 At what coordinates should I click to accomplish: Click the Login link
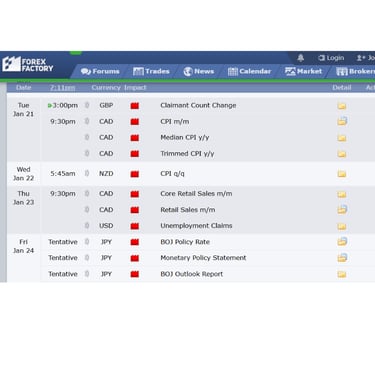click(x=331, y=58)
